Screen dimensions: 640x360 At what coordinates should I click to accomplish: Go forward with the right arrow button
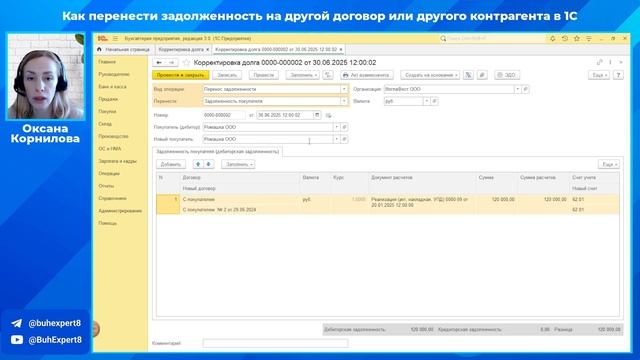coord(171,62)
